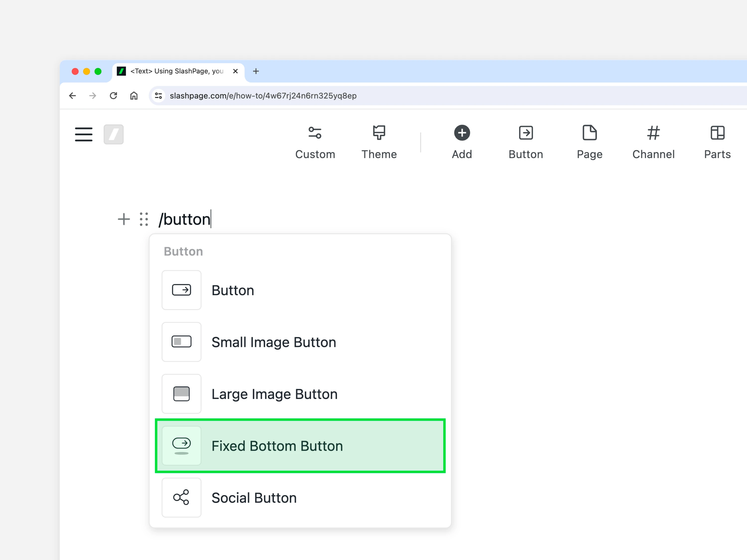Open the hamburger menu
The height and width of the screenshot is (560, 747).
tap(83, 134)
